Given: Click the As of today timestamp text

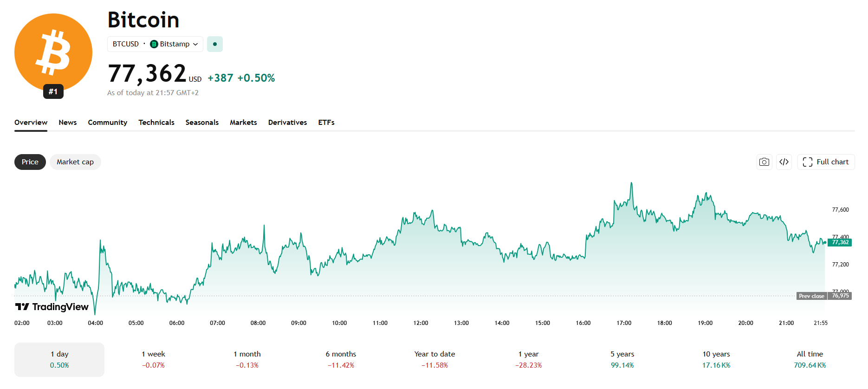Looking at the screenshot, I should pos(153,93).
